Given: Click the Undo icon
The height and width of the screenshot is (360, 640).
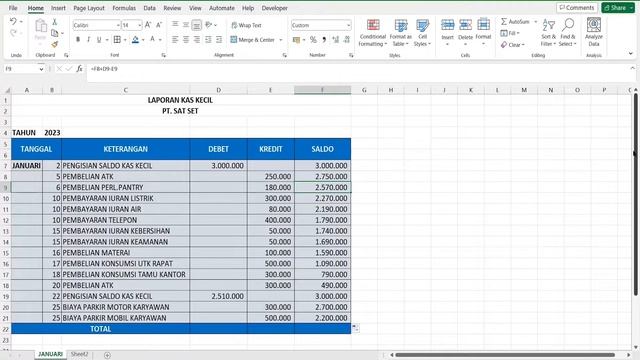Looking at the screenshot, I should (13, 22).
